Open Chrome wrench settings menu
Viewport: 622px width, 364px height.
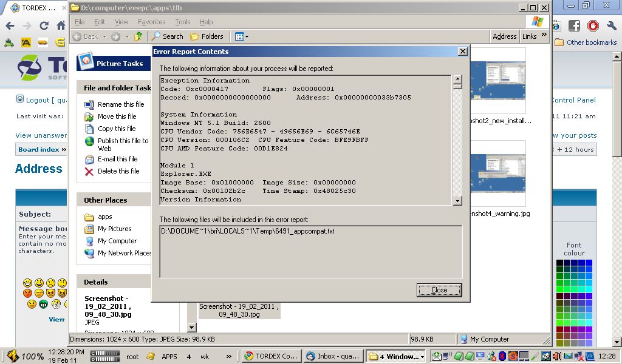point(611,26)
